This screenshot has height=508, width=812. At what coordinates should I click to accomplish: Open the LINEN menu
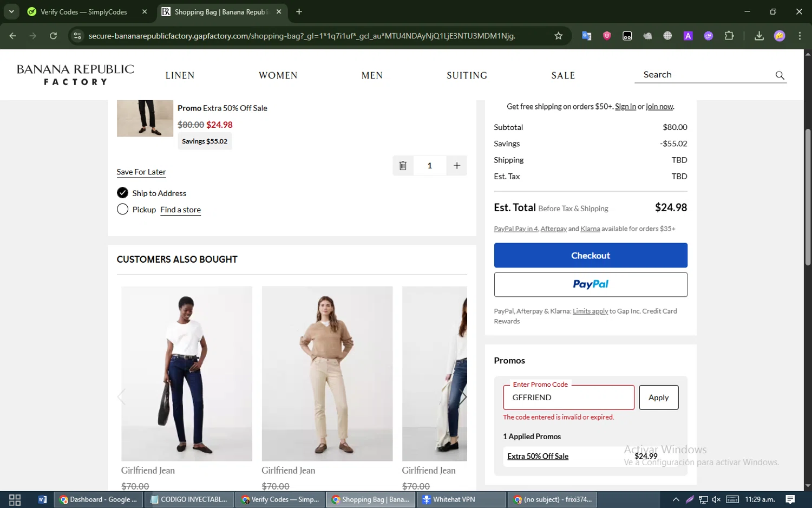tap(180, 75)
